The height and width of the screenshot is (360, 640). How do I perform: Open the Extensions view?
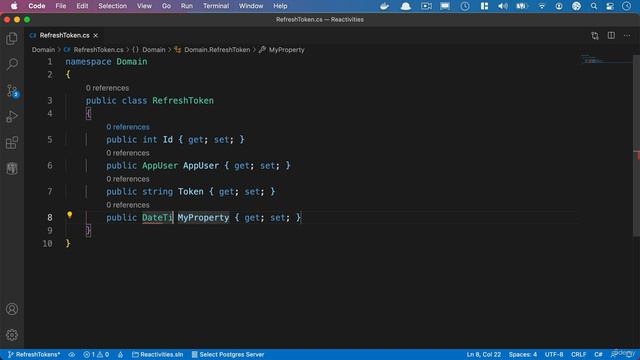(12, 143)
